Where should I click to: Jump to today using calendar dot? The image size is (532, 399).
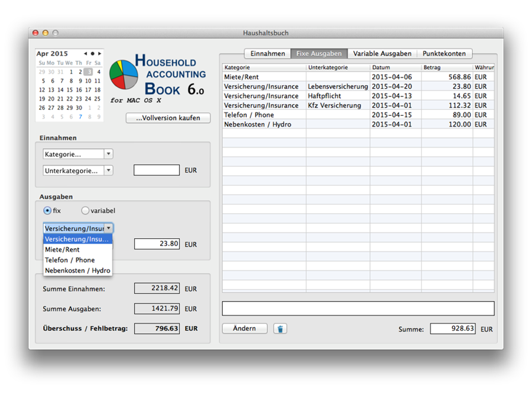pyautogui.click(x=93, y=54)
